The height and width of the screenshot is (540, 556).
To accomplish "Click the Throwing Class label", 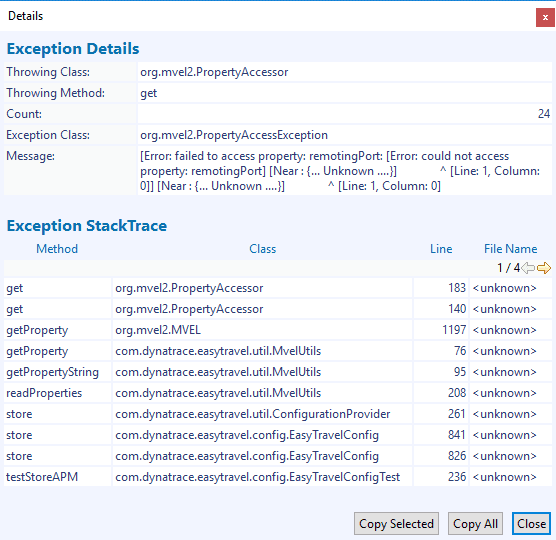I will (x=48, y=72).
